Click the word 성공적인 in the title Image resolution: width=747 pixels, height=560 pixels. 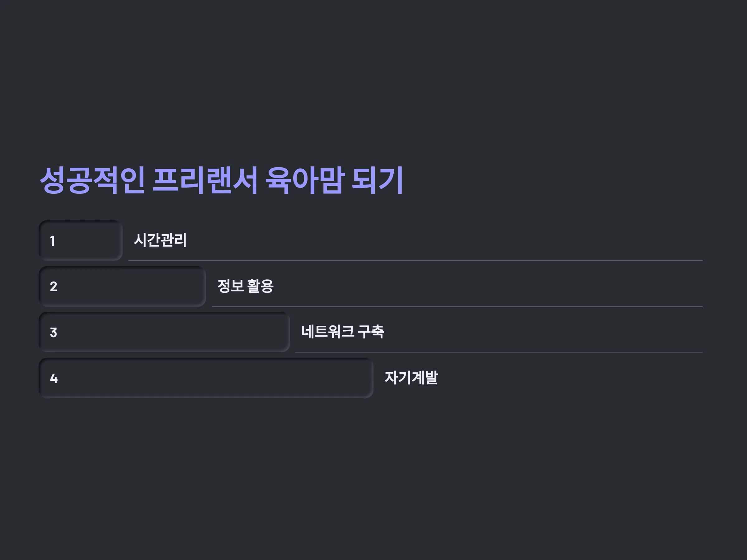click(x=92, y=180)
